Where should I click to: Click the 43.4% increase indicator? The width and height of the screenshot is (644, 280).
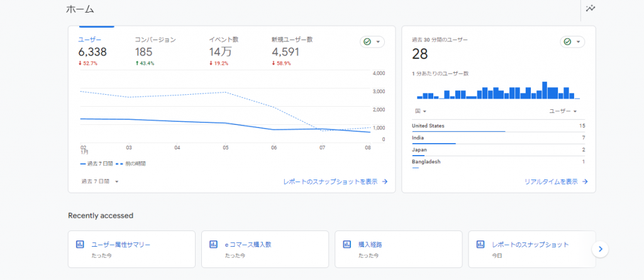(x=145, y=63)
